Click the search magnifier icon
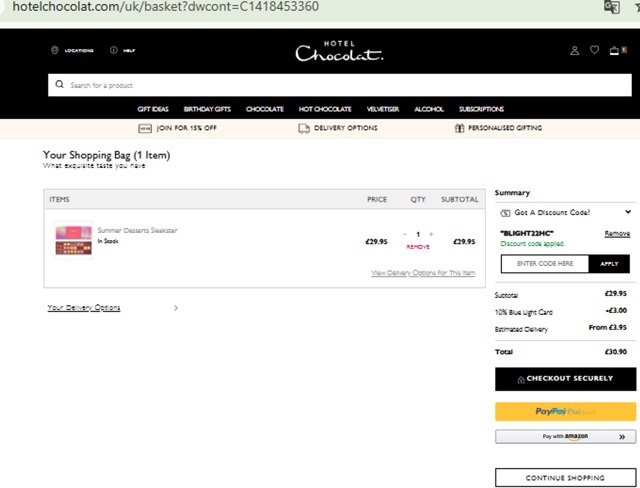Screen dimensions: 640x488 60,84
